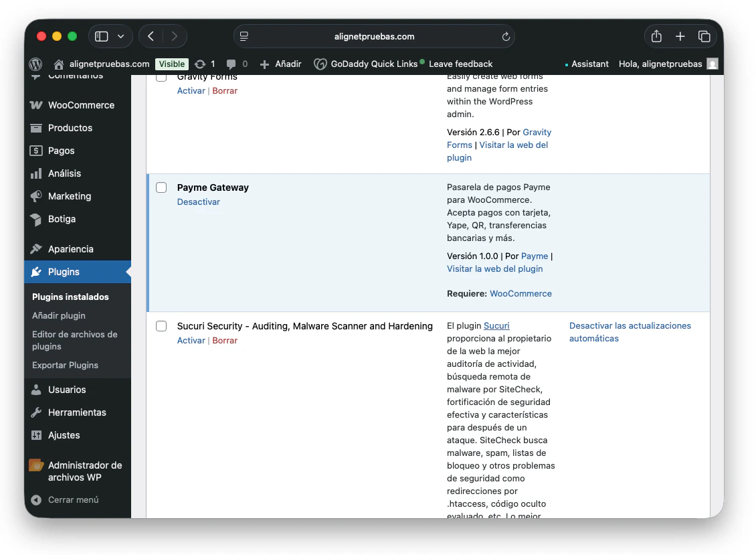
Task: Open page settings icon in address bar
Action: coord(244,36)
